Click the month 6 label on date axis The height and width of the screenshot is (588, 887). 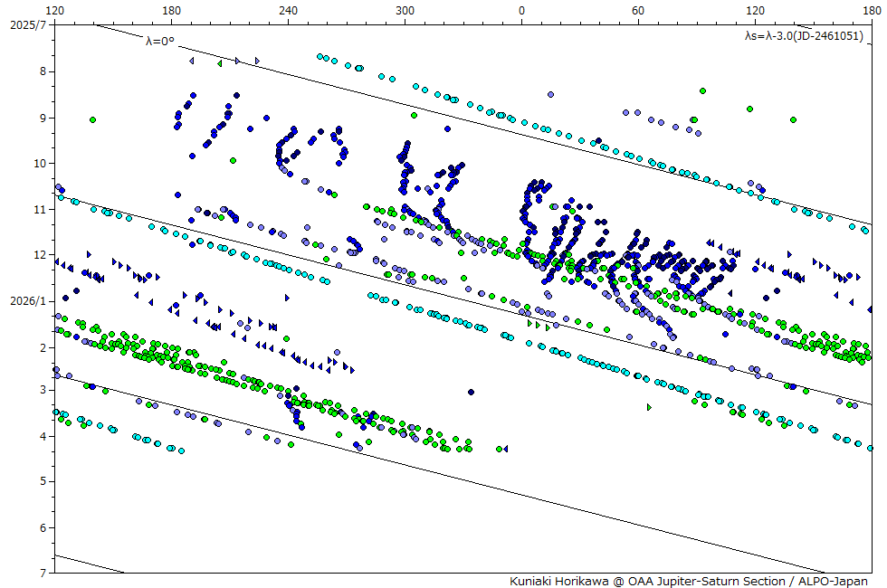tap(43, 528)
